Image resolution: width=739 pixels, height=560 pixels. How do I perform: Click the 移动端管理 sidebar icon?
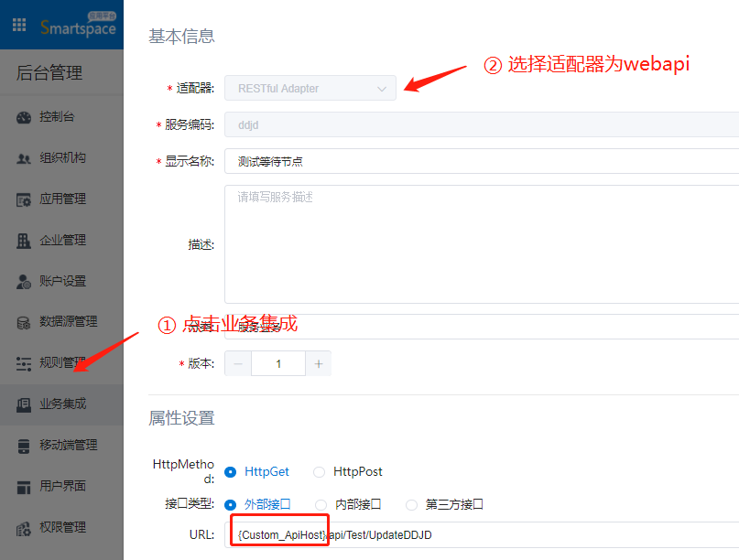(x=24, y=446)
